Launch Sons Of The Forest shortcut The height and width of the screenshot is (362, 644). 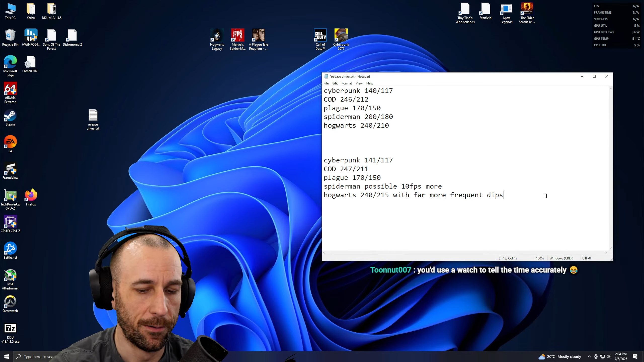52,39
